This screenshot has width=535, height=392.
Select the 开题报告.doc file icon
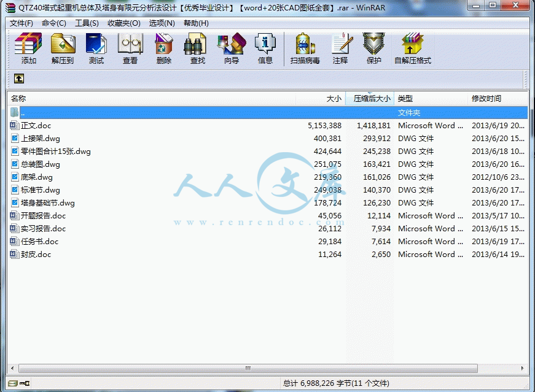point(14,216)
